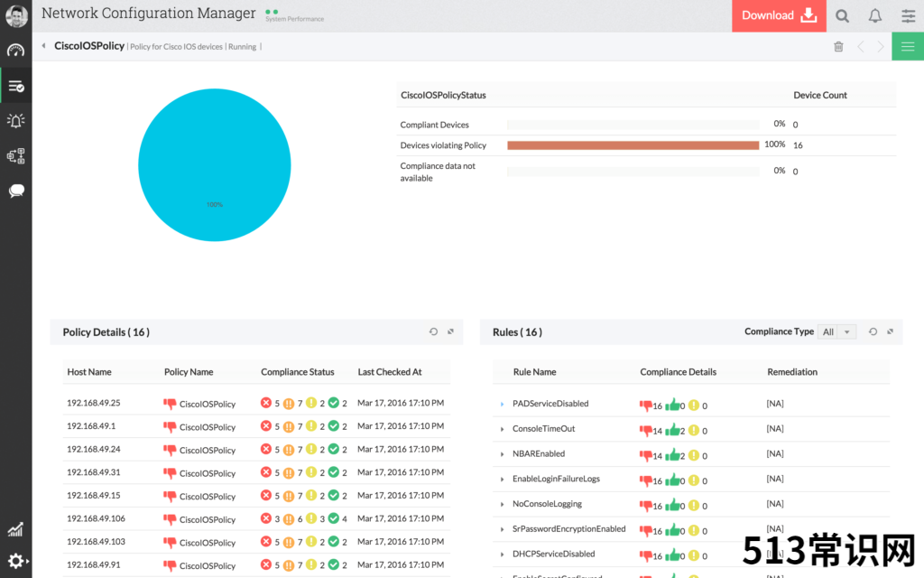Click the Devices violating Policy orange bar
The image size is (924, 578).
click(633, 145)
